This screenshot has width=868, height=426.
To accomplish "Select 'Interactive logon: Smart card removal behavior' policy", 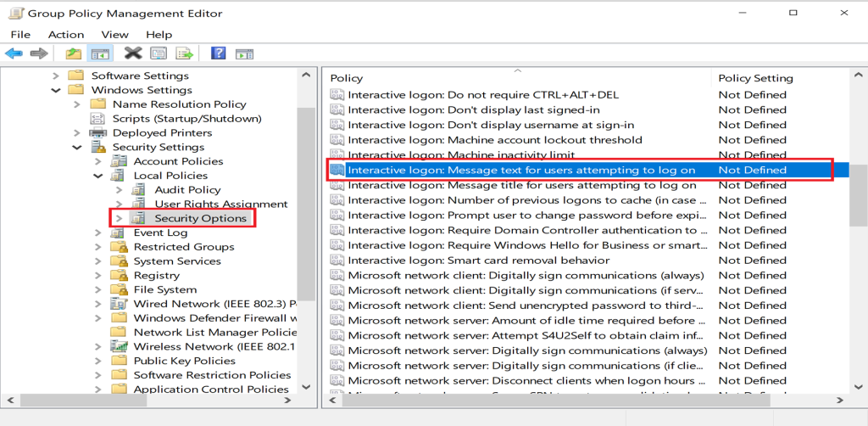I will (478, 261).
